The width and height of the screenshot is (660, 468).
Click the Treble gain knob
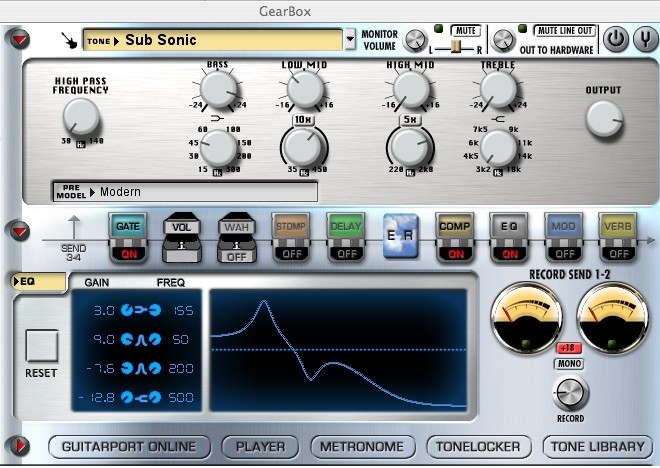coord(498,89)
